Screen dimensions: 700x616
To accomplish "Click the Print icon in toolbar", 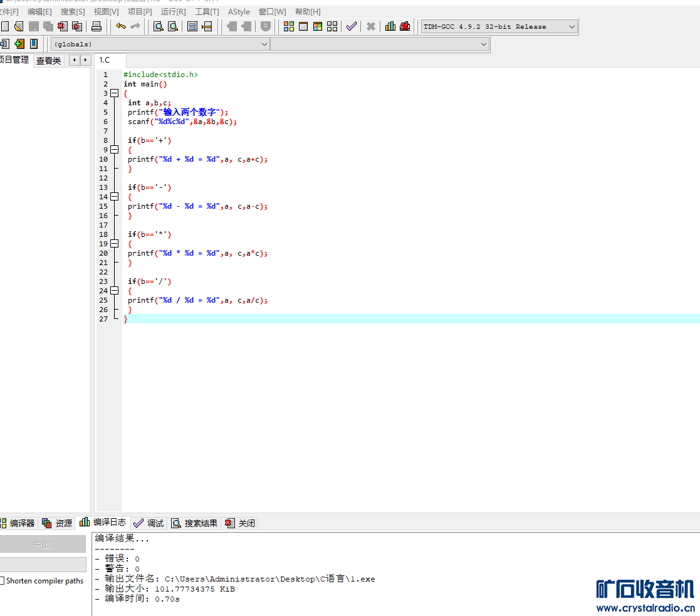I will coord(97,26).
